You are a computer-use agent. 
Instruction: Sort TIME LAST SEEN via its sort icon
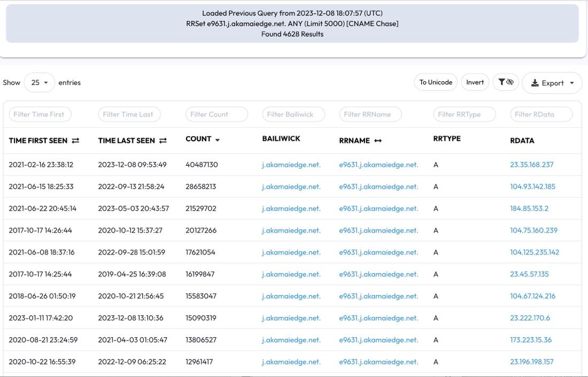coord(163,140)
